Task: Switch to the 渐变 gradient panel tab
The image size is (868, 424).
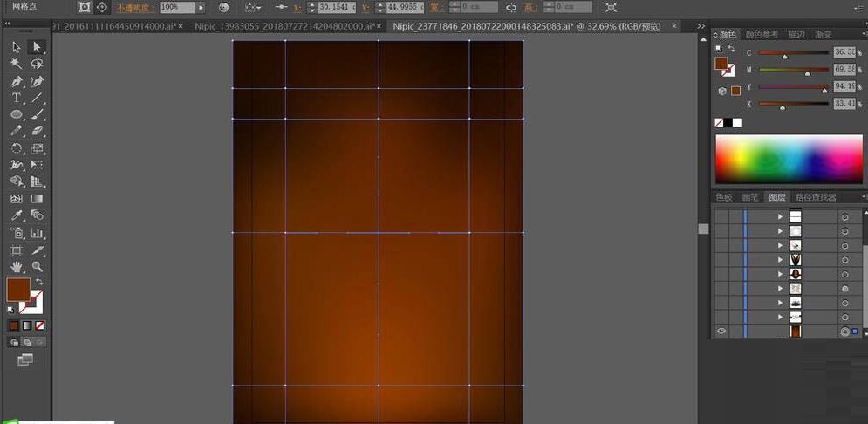Action: (823, 34)
